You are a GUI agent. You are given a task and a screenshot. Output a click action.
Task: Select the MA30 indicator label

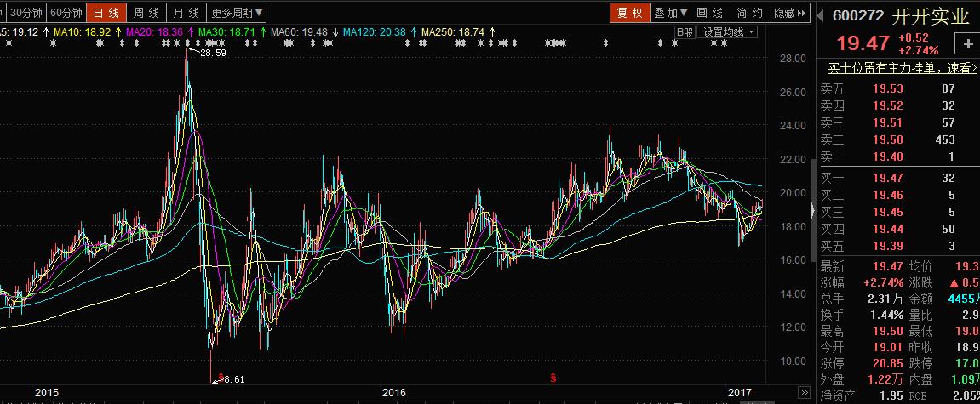coord(226,31)
